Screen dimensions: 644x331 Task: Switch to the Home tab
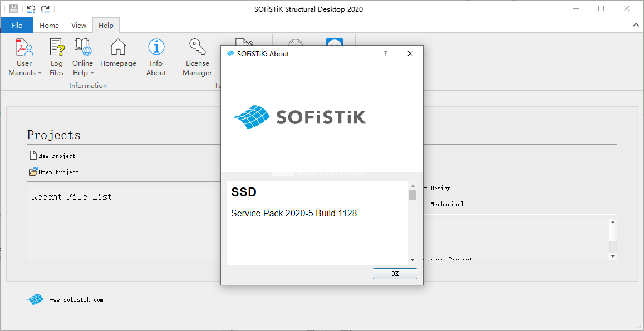[x=50, y=25]
